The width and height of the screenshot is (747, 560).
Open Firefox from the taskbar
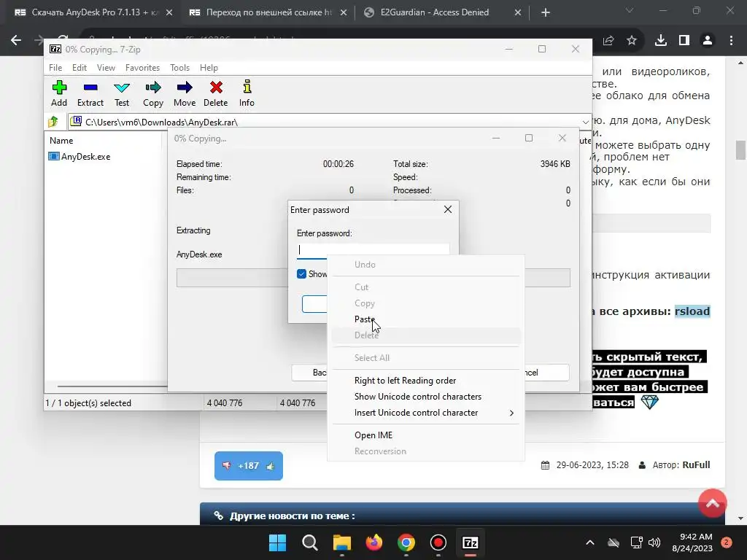click(374, 542)
